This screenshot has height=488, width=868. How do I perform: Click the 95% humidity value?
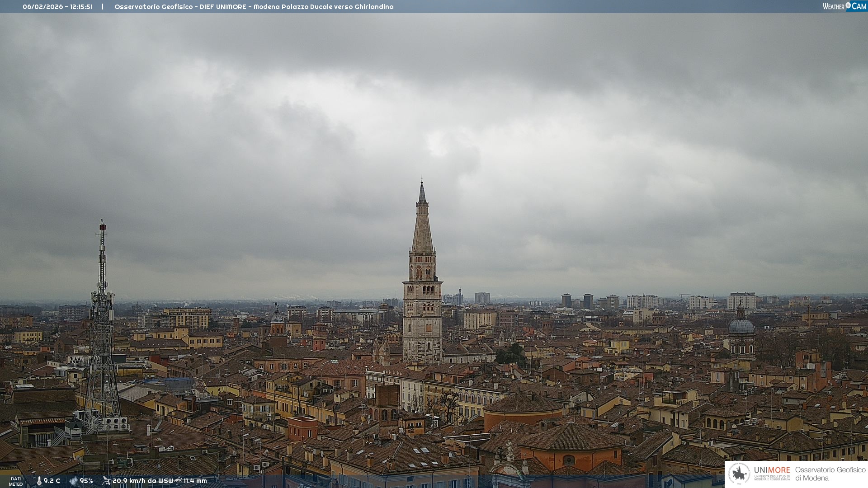pyautogui.click(x=86, y=481)
